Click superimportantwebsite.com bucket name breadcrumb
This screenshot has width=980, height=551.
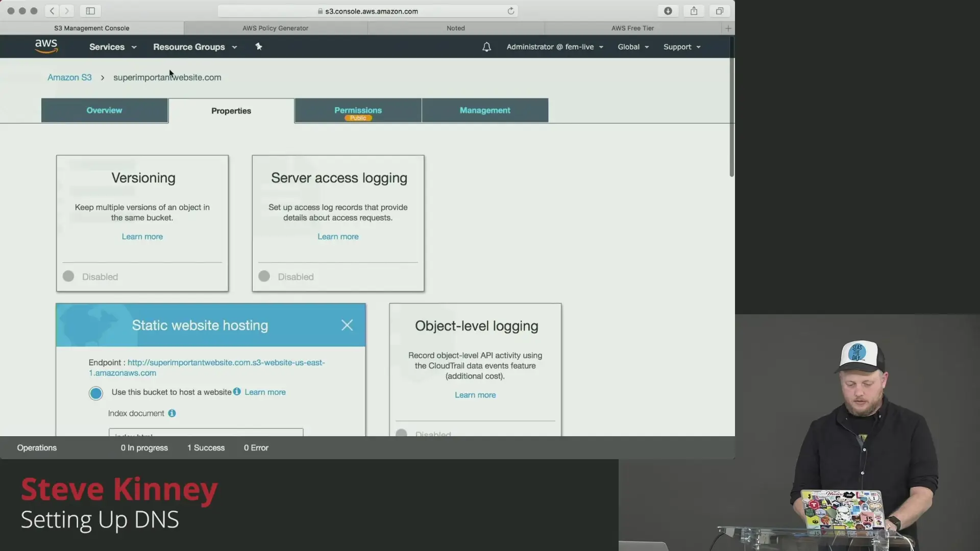167,78
